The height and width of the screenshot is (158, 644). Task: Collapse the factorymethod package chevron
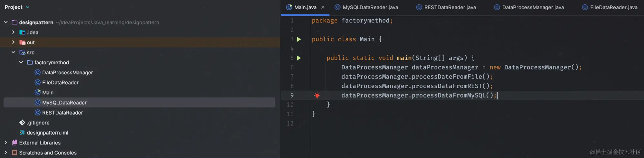[x=21, y=62]
